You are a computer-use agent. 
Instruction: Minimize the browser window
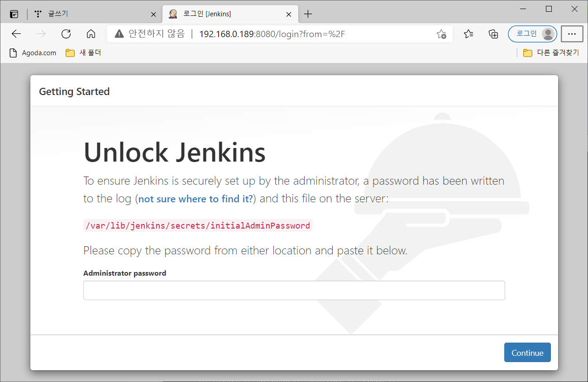pos(523,9)
